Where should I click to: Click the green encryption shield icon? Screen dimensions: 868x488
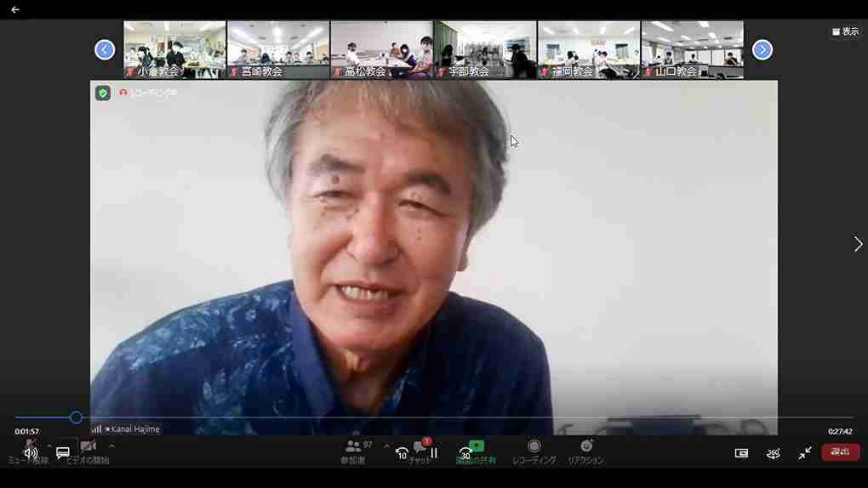[103, 93]
